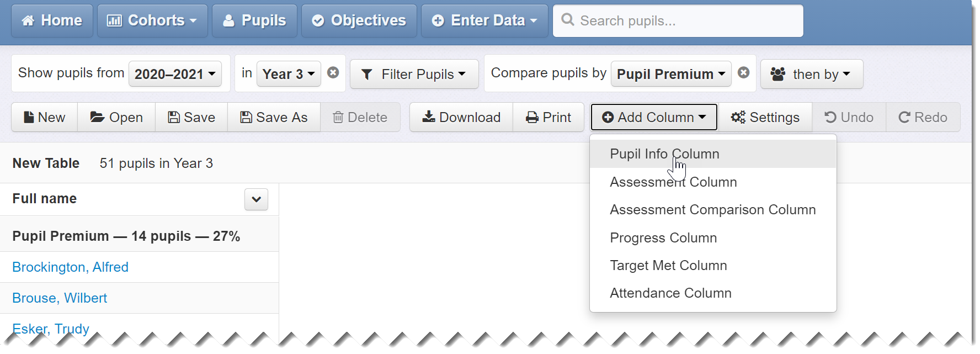This screenshot has width=980, height=354.
Task: Focus the Search pupils field
Action: 678,21
